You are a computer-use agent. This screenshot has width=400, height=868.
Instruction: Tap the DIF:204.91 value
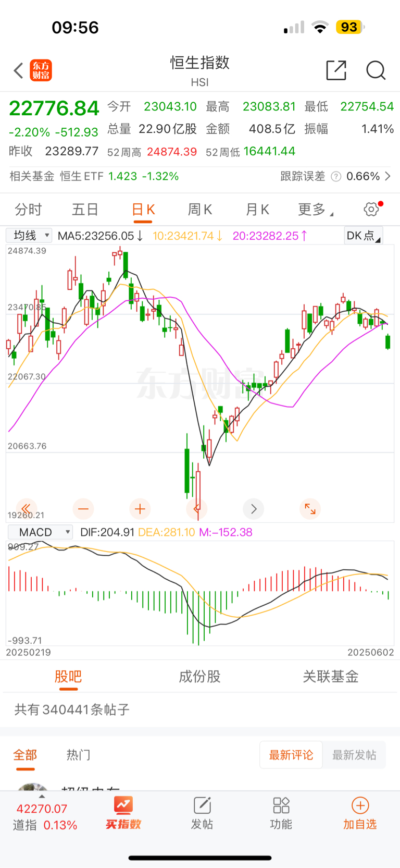click(x=107, y=532)
